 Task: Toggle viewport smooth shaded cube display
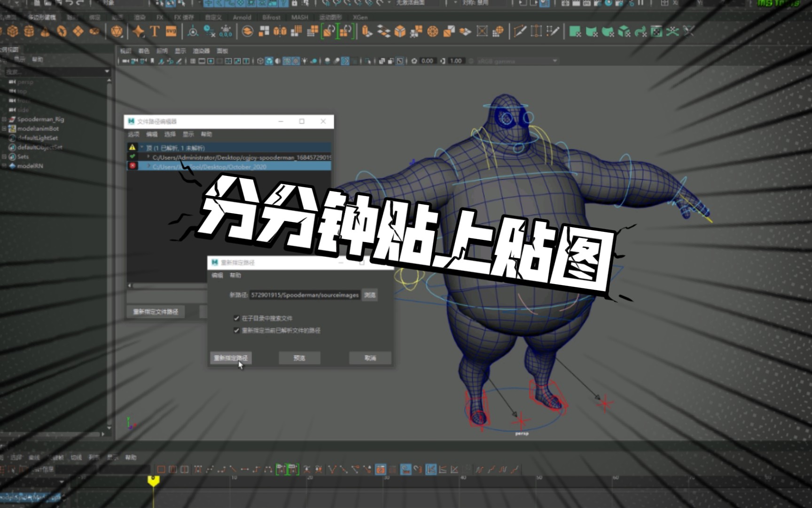pos(269,61)
